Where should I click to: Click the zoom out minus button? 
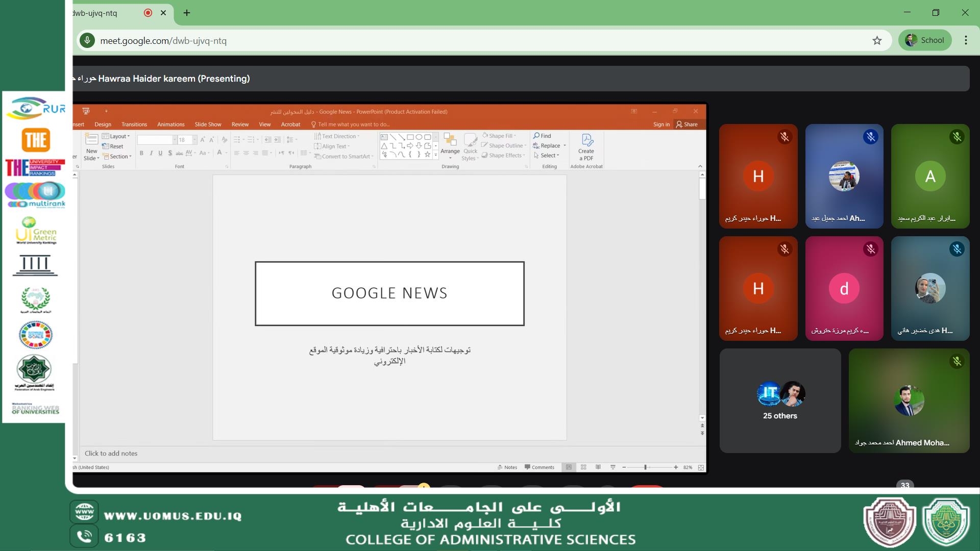click(x=624, y=467)
